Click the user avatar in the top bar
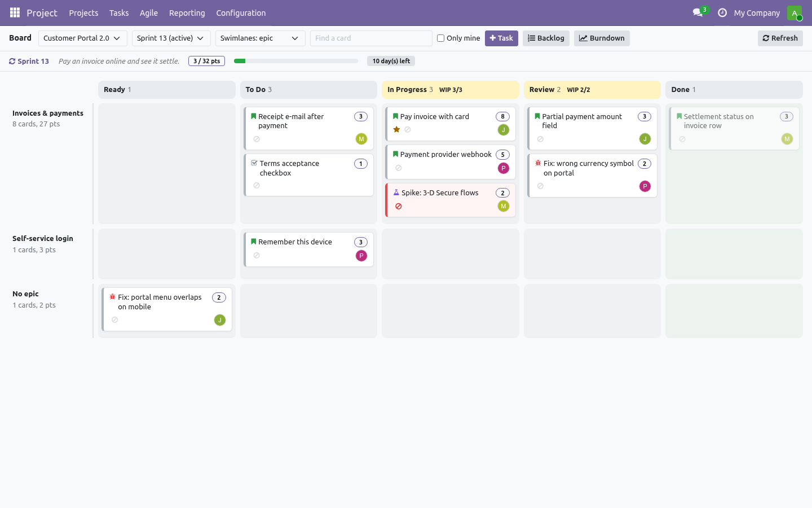This screenshot has height=508, width=812. (795, 12)
